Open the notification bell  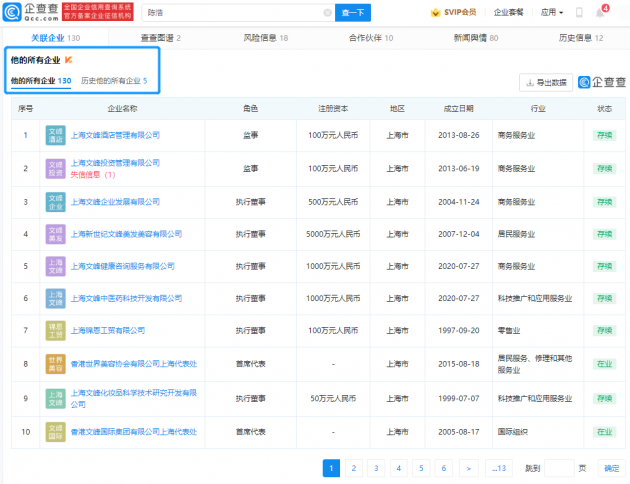click(601, 12)
